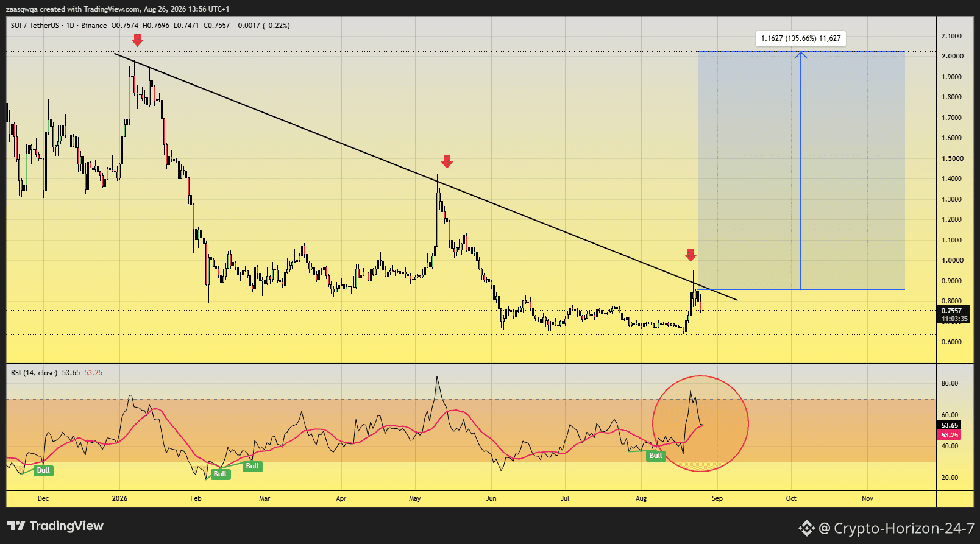
Task: Click the '1.2000' price scale label
Action: tap(951, 219)
